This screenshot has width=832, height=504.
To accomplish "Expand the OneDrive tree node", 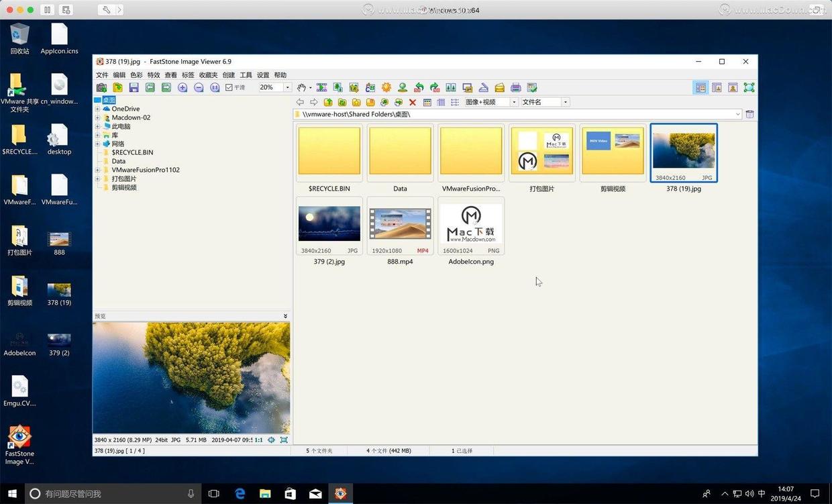I will (97, 109).
